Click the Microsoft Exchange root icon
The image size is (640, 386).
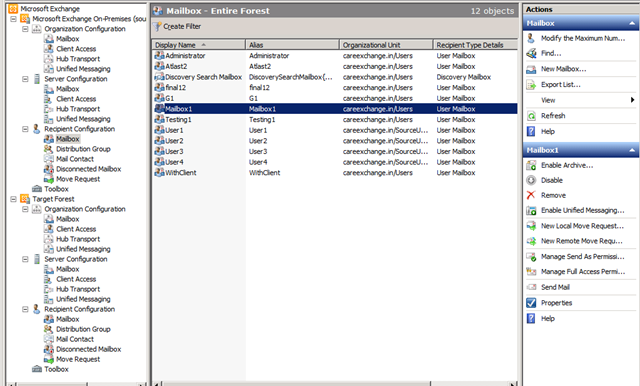pos(13,9)
